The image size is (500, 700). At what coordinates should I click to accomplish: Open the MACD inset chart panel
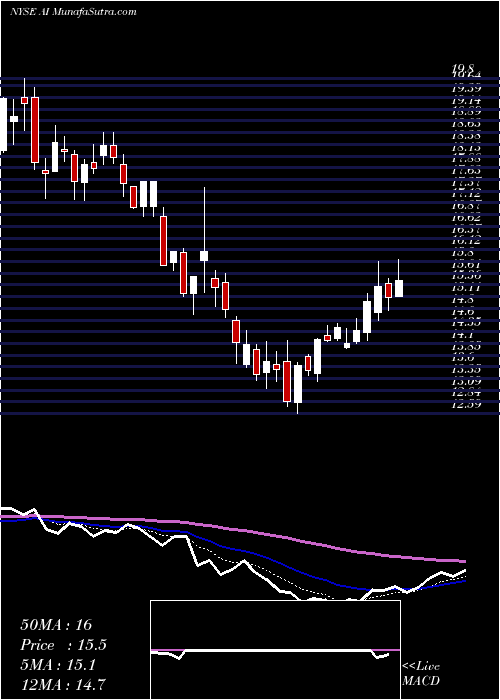point(275,650)
